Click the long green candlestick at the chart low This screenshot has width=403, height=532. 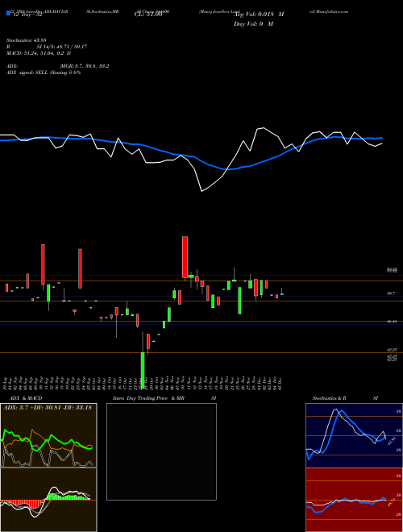(x=143, y=370)
